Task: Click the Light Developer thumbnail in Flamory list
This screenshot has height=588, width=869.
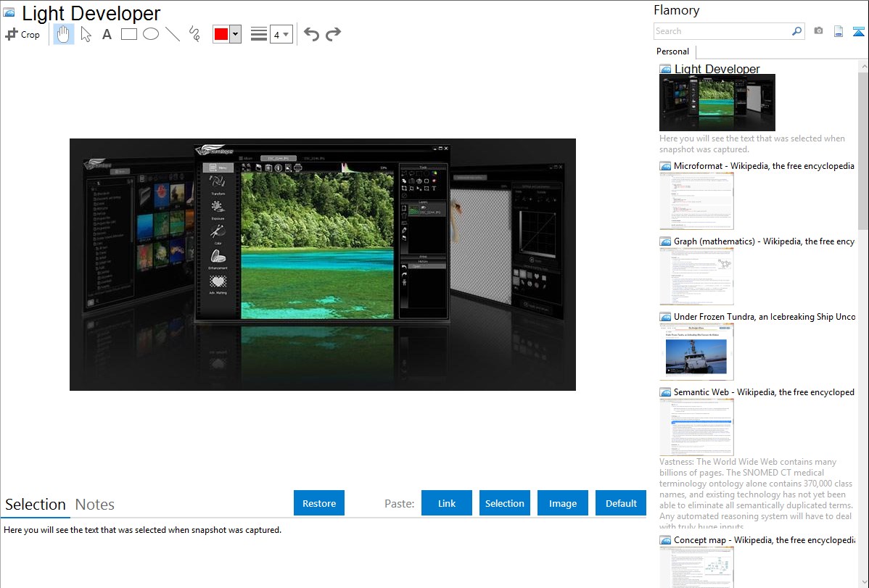Action: [717, 102]
